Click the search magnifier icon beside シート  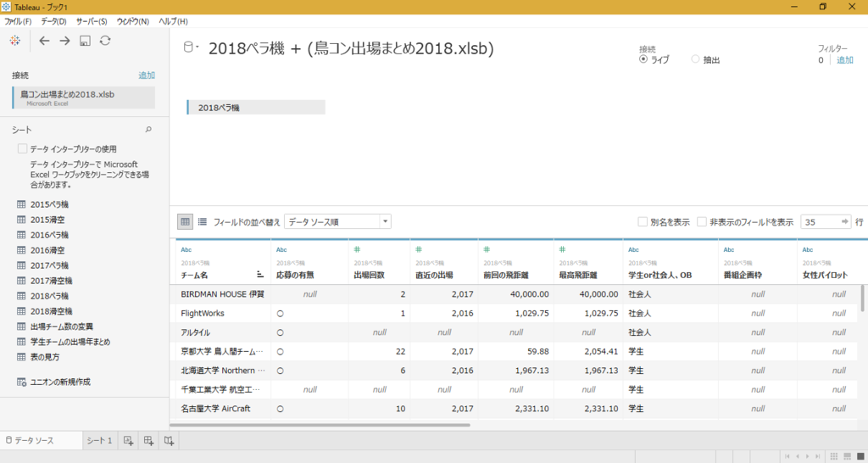tap(148, 130)
